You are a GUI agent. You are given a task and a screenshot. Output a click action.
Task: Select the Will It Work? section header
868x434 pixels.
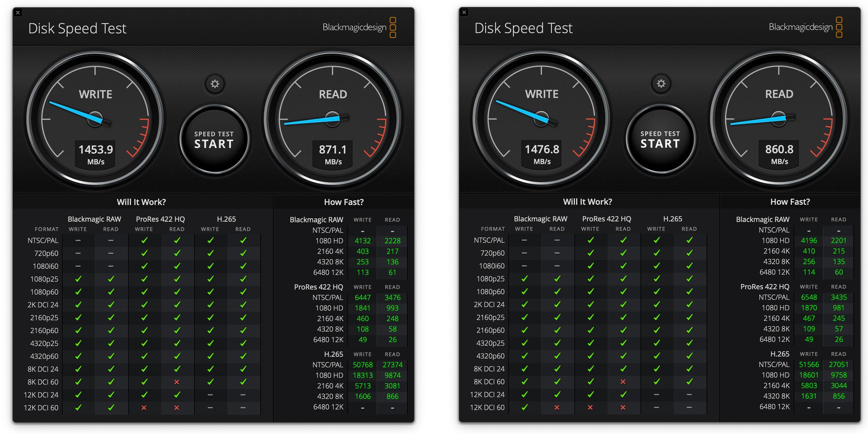coord(142,202)
